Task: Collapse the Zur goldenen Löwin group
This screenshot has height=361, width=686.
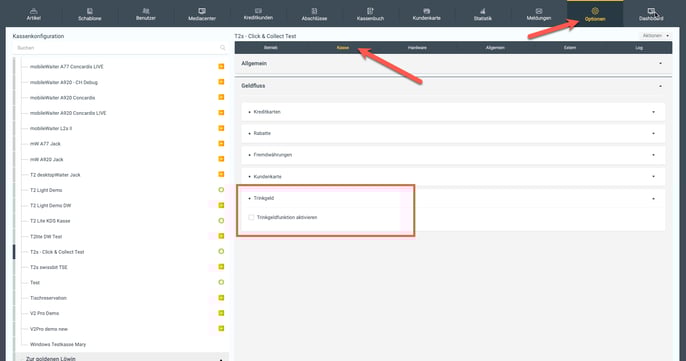Action: 221,359
